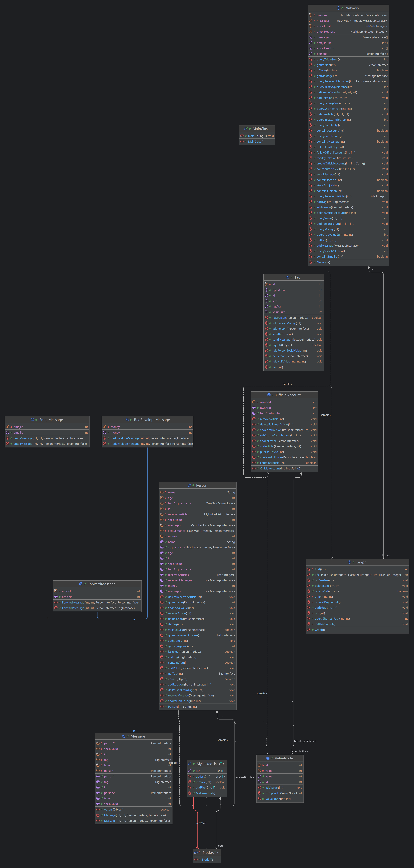
Task: Click the class icon beside OfficialAccount title
Action: pyautogui.click(x=269, y=395)
